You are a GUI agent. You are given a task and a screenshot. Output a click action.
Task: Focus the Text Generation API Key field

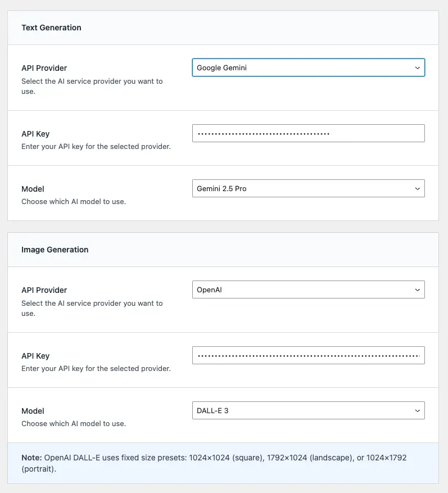(x=307, y=134)
